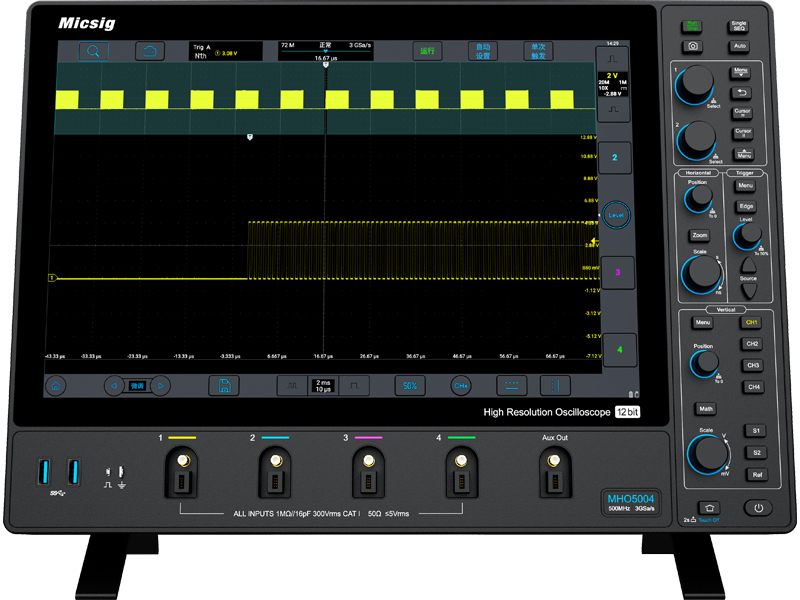Viewport: 800px width, 600px height.
Task: Tap the magnifier zoom icon on screen
Action: (x=92, y=51)
